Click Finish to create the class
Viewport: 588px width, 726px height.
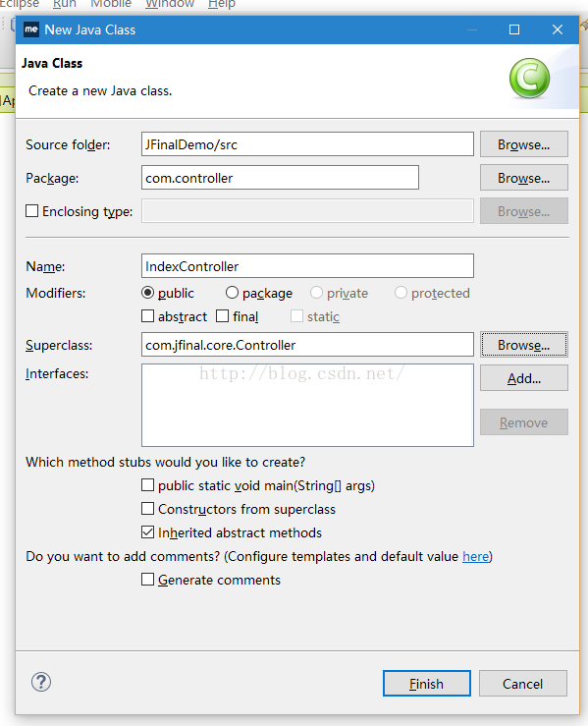click(427, 684)
